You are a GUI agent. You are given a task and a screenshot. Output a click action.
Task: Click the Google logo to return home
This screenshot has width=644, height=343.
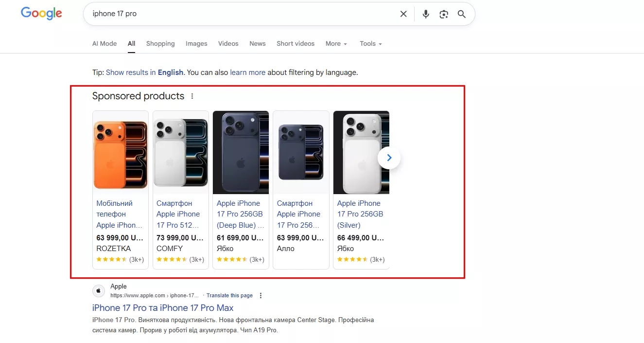click(x=41, y=14)
